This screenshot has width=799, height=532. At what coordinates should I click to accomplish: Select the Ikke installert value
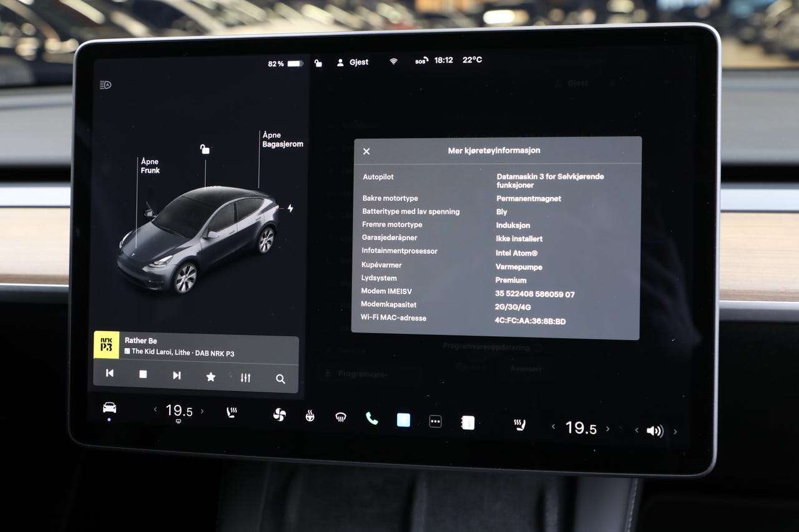click(x=519, y=239)
